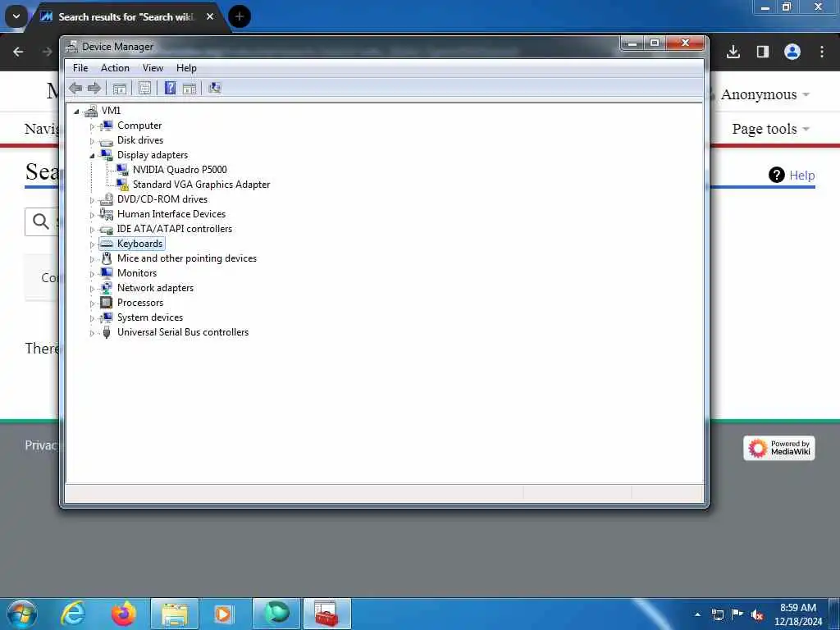Click the red toolbox taskbar icon
Viewport: 840px width, 630px height.
coord(326,614)
